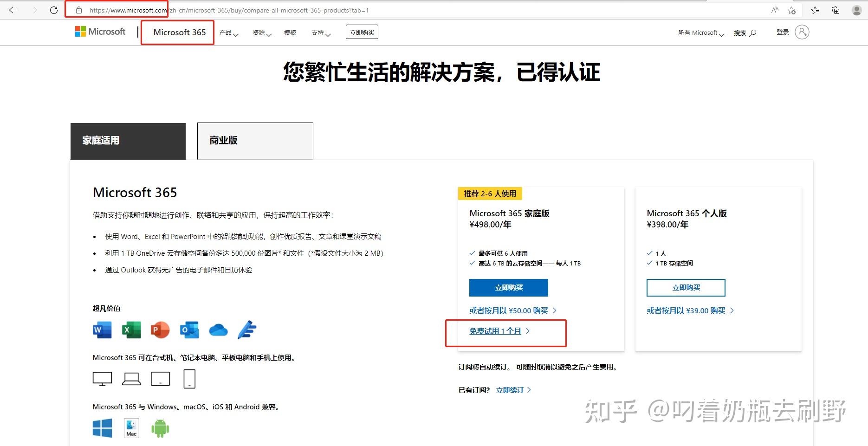The height and width of the screenshot is (446, 868).
Task: Click 或者按月以 ¥50.00 购买 link
Action: click(513, 310)
